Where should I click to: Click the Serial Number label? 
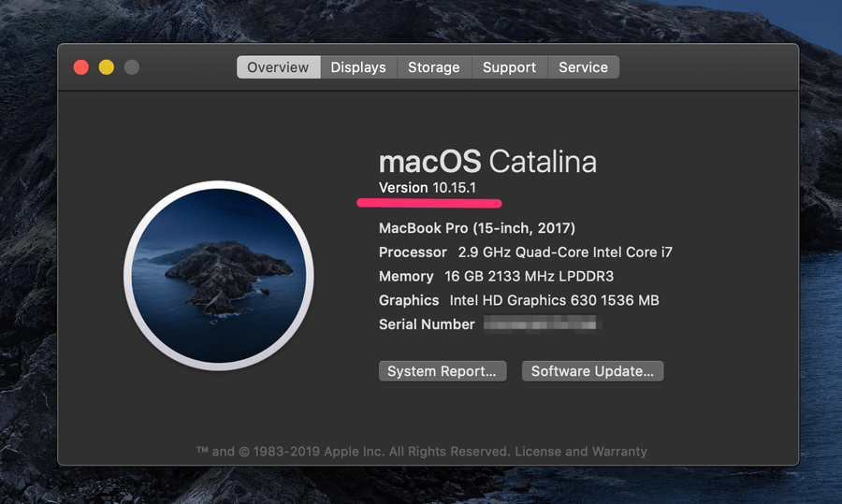427,324
